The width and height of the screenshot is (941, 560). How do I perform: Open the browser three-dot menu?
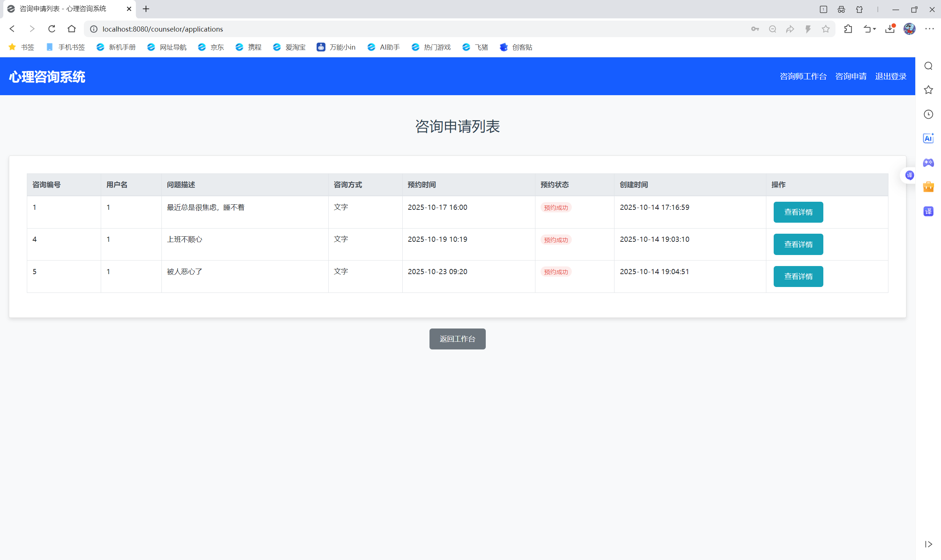point(929,29)
